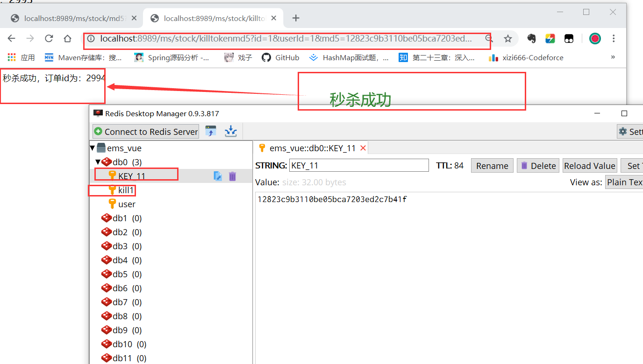Screen dimensions: 643x364
Task: Select db11 (0) database
Action: (124, 358)
